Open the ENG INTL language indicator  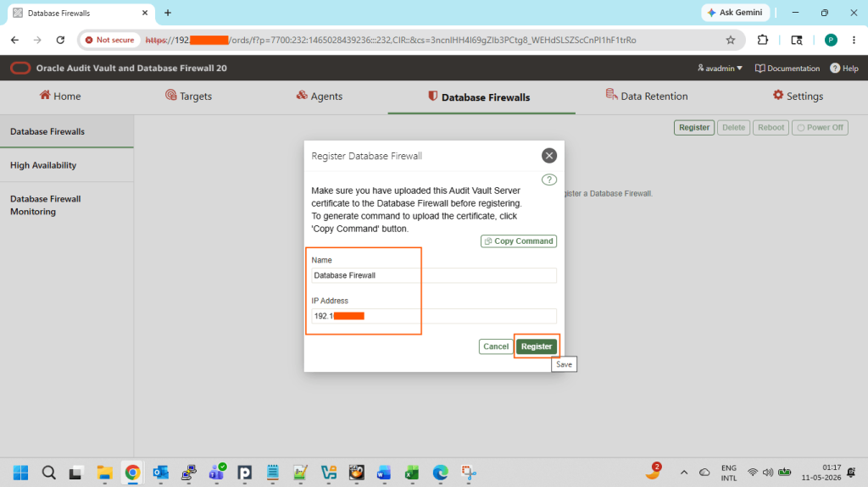tap(729, 473)
